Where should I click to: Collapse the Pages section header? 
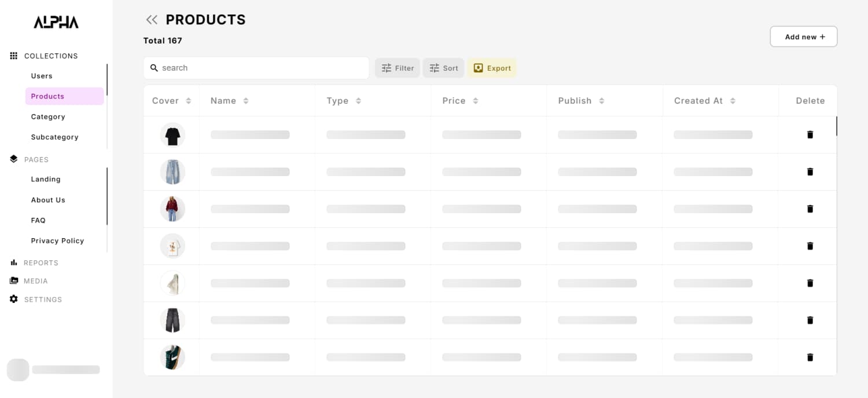tap(36, 159)
